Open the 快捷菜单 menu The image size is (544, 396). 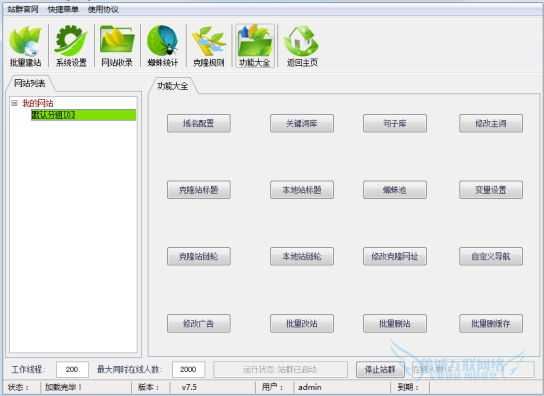point(63,9)
